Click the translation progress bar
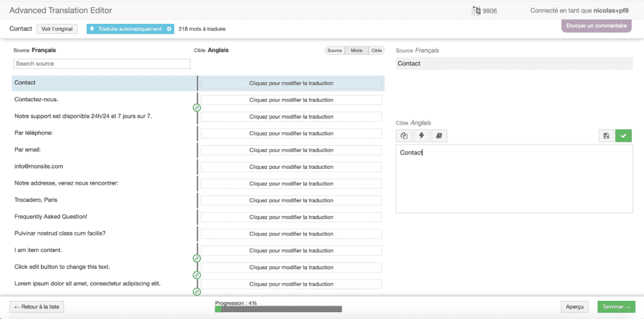Viewport: 644px width, 319px height. [x=278, y=309]
